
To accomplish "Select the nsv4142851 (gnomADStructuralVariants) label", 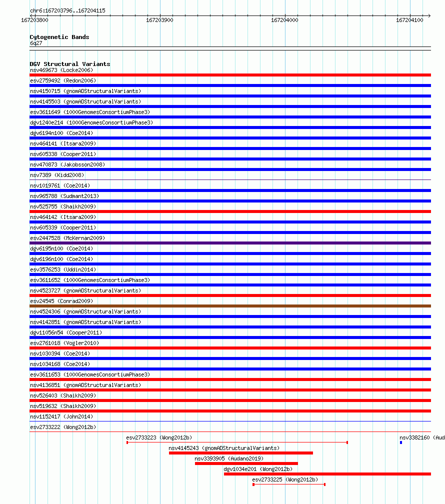I will coord(85,322).
